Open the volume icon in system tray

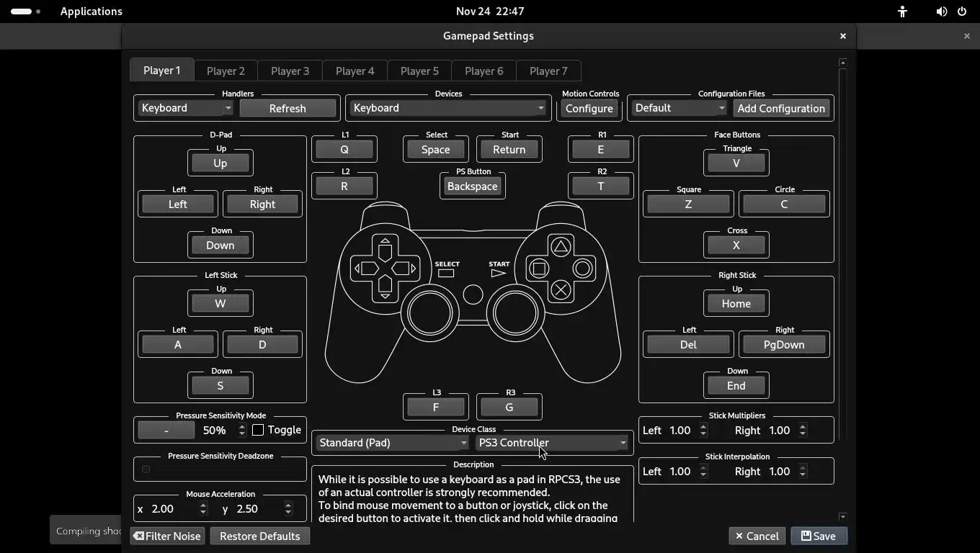click(941, 12)
